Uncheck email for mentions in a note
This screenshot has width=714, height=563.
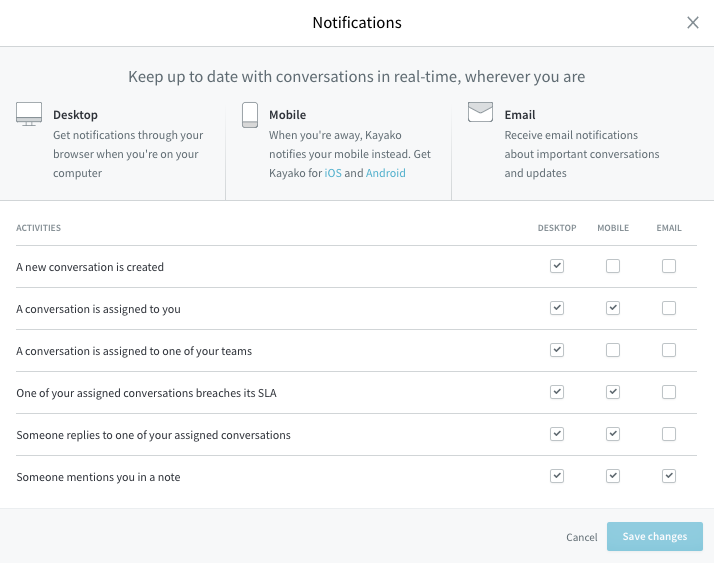tap(669, 476)
